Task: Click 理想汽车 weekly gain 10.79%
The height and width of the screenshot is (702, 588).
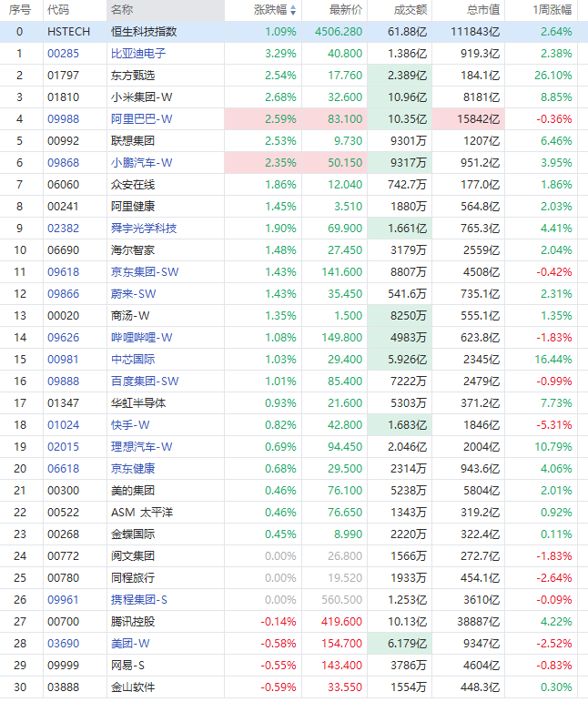Action: click(553, 447)
